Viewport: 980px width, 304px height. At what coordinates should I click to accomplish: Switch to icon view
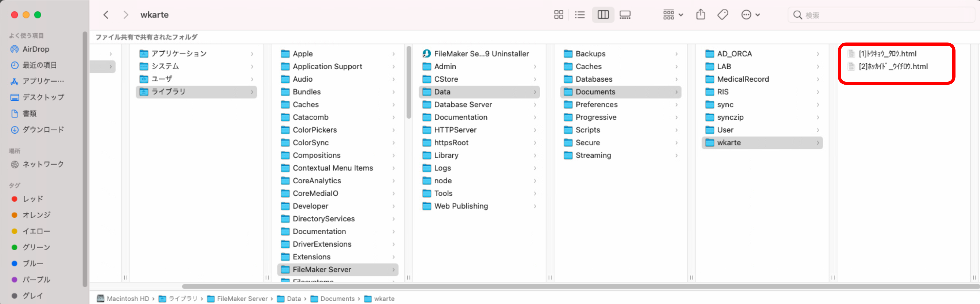(x=558, y=15)
